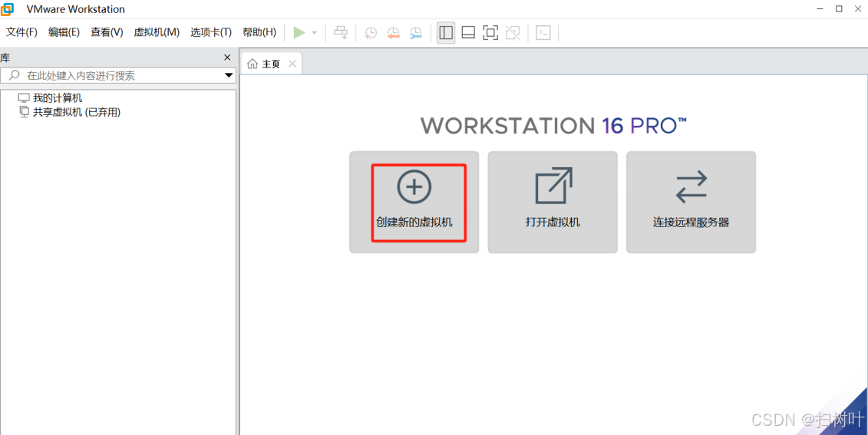Open the power options dropdown arrow
This screenshot has width=868, height=435.
click(315, 33)
